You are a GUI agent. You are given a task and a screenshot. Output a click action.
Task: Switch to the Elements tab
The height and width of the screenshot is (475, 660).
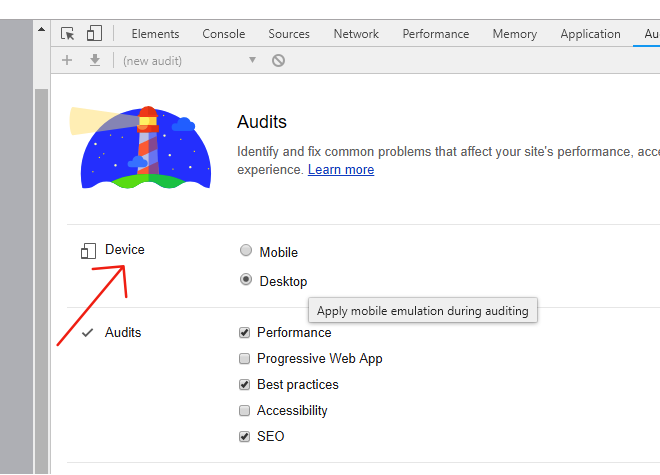(x=155, y=34)
